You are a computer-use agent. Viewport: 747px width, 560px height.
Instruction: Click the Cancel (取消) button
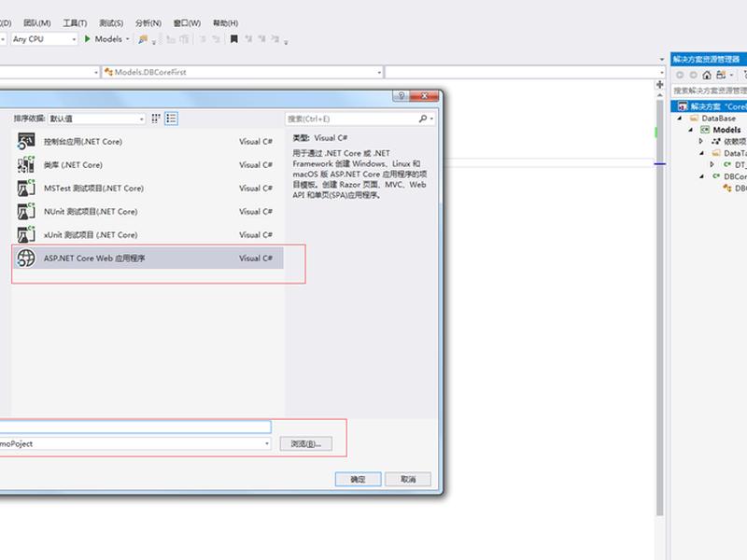tap(408, 479)
